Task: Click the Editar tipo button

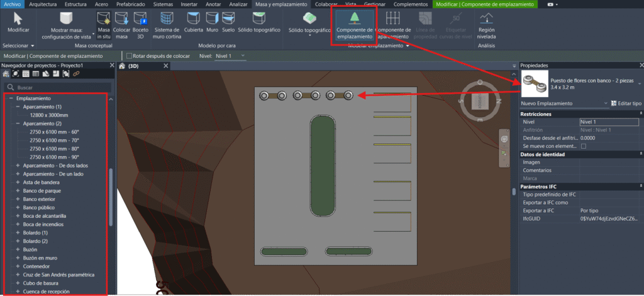Action: (625, 103)
